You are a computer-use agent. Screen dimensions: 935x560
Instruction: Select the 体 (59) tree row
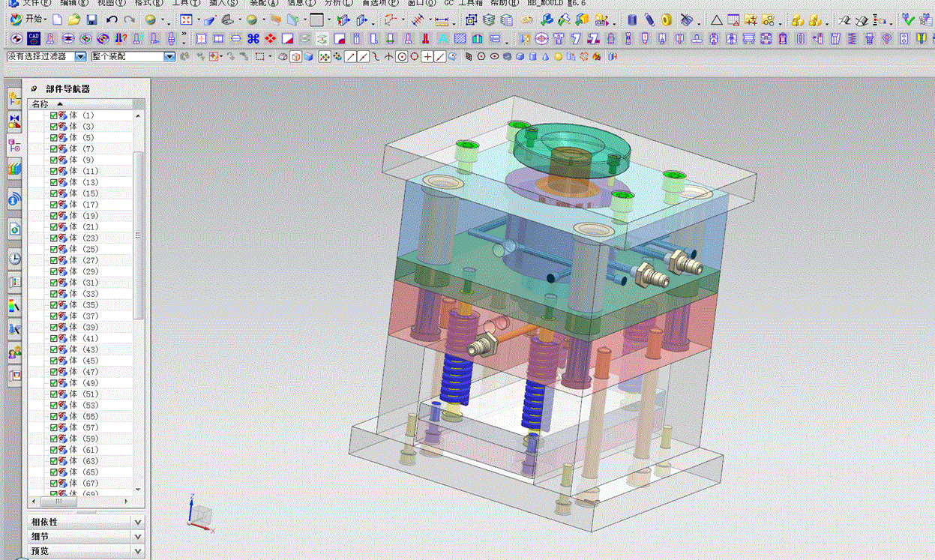(x=81, y=439)
